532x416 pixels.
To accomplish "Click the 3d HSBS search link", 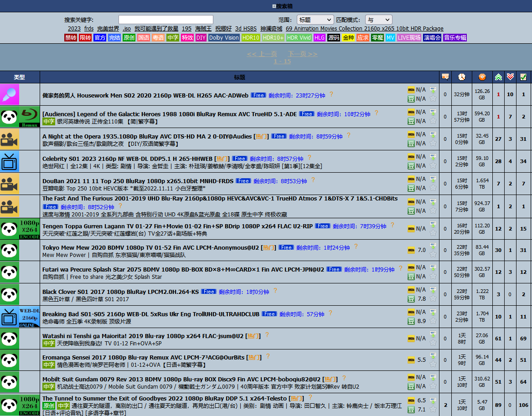I will pos(246,29).
